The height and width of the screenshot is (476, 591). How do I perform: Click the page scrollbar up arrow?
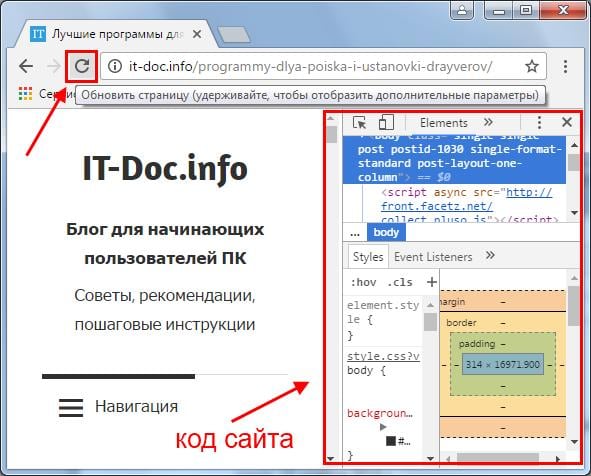click(x=331, y=119)
